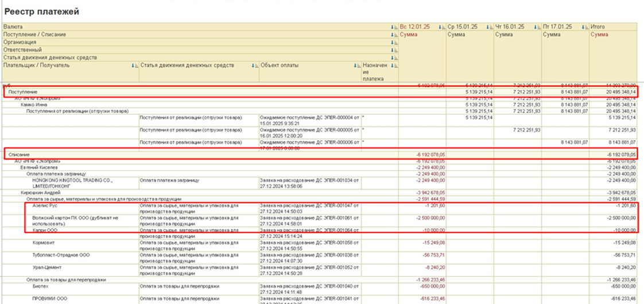Select the Списание group row

(320, 155)
